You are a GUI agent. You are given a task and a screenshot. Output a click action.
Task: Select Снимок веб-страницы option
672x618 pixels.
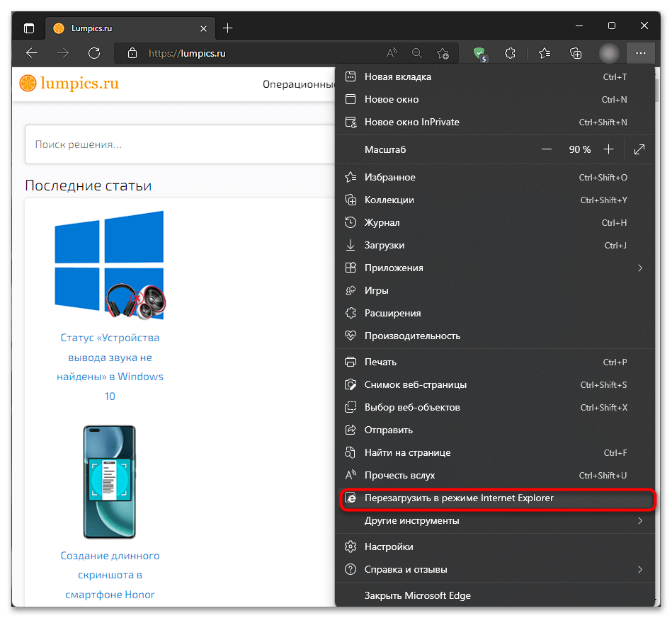494,385
